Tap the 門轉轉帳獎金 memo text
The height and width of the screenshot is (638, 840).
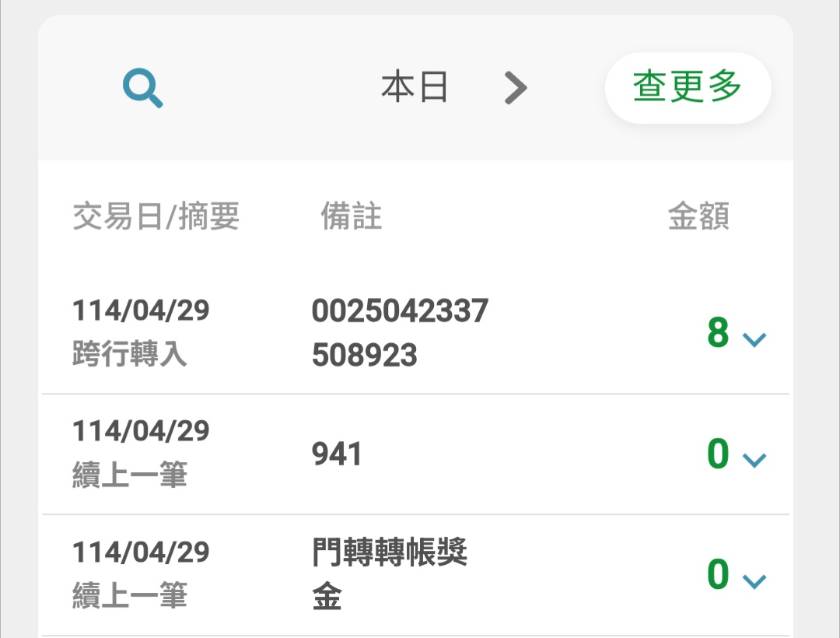[x=389, y=575]
